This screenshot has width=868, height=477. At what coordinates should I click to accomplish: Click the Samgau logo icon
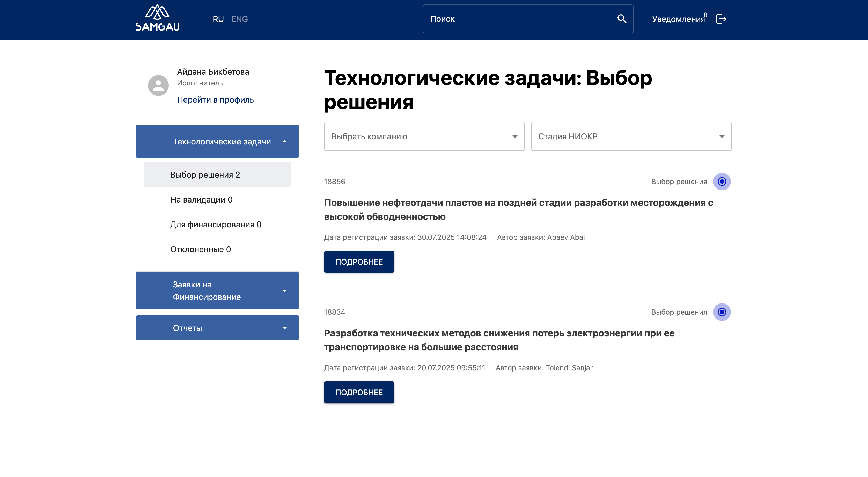pos(157,18)
